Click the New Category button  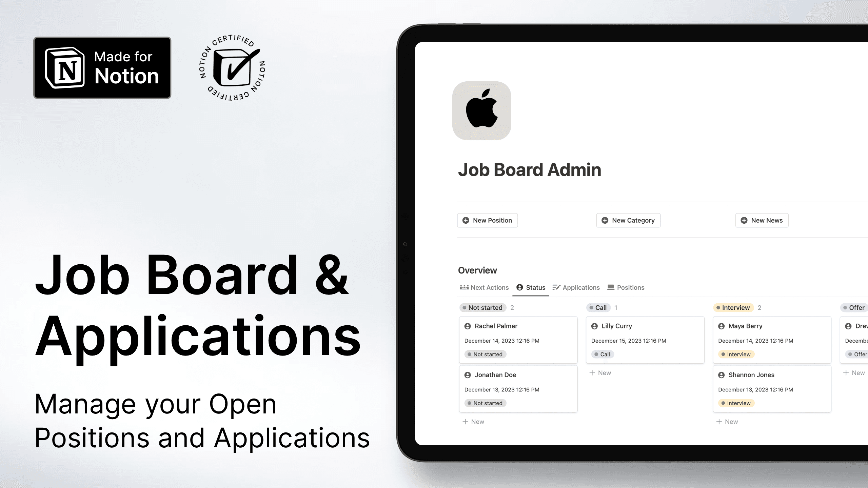pyautogui.click(x=629, y=221)
